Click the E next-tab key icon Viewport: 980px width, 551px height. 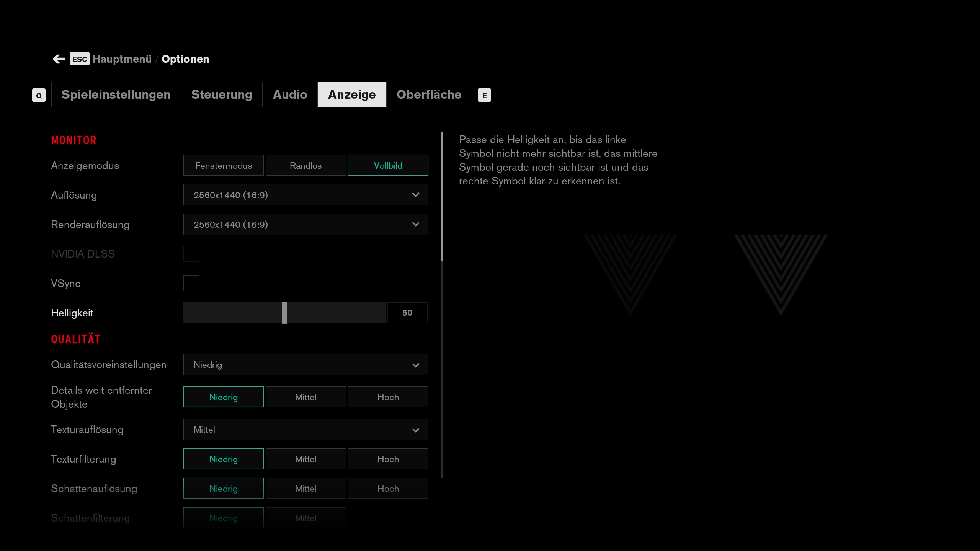tap(484, 95)
